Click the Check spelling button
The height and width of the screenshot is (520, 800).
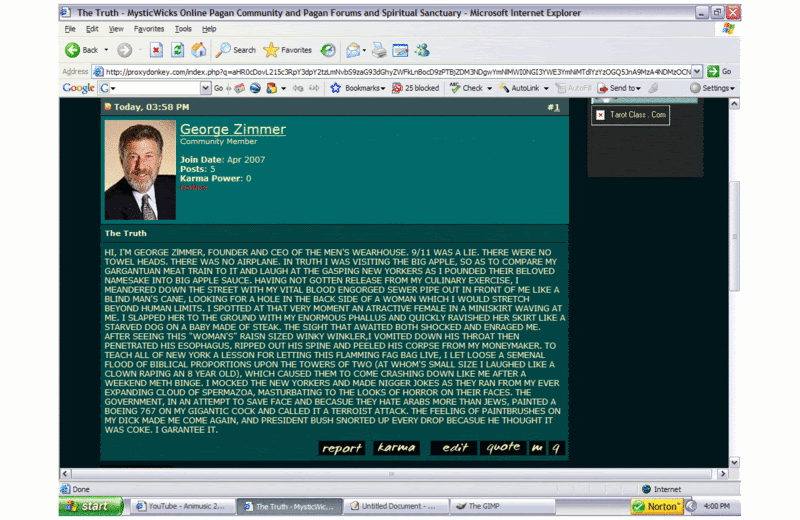[x=466, y=88]
